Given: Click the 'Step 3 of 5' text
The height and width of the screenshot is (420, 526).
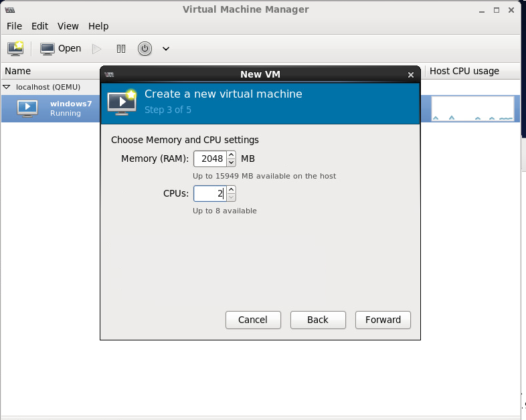Looking at the screenshot, I should 168,110.
